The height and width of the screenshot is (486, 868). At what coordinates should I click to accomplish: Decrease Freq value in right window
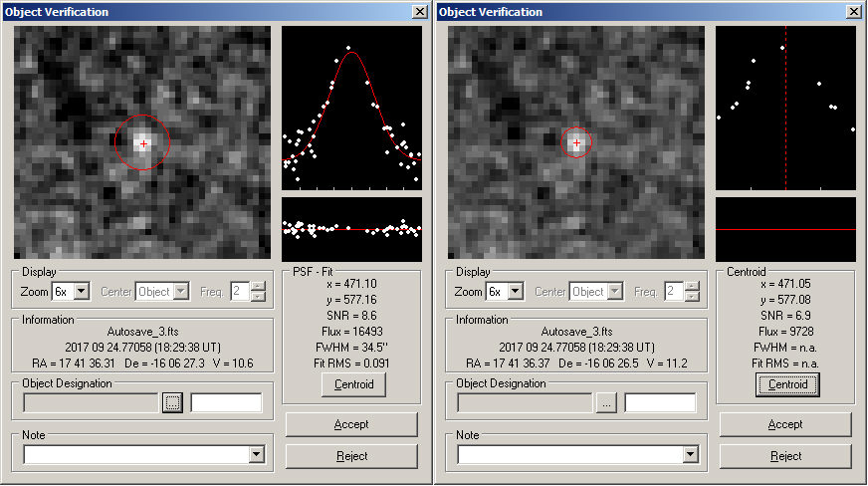(692, 296)
